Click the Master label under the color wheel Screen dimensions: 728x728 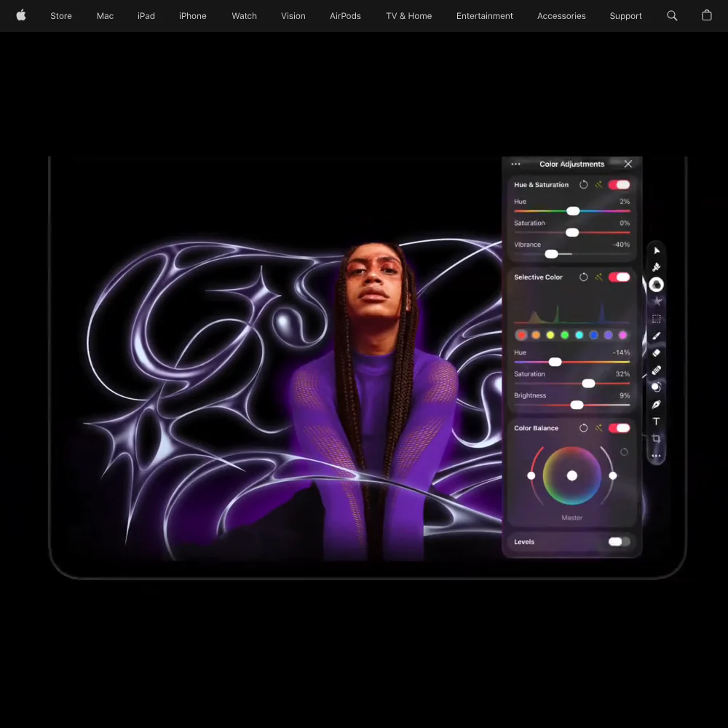pos(572,518)
